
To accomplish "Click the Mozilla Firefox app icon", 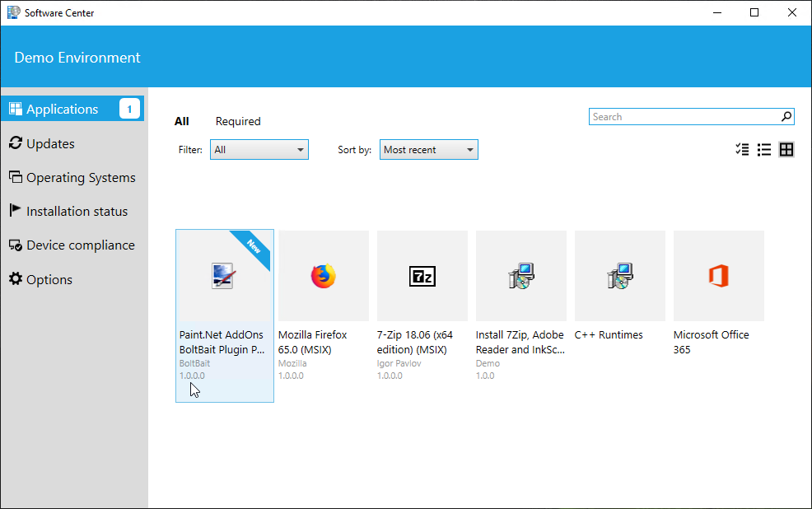I will coord(324,276).
